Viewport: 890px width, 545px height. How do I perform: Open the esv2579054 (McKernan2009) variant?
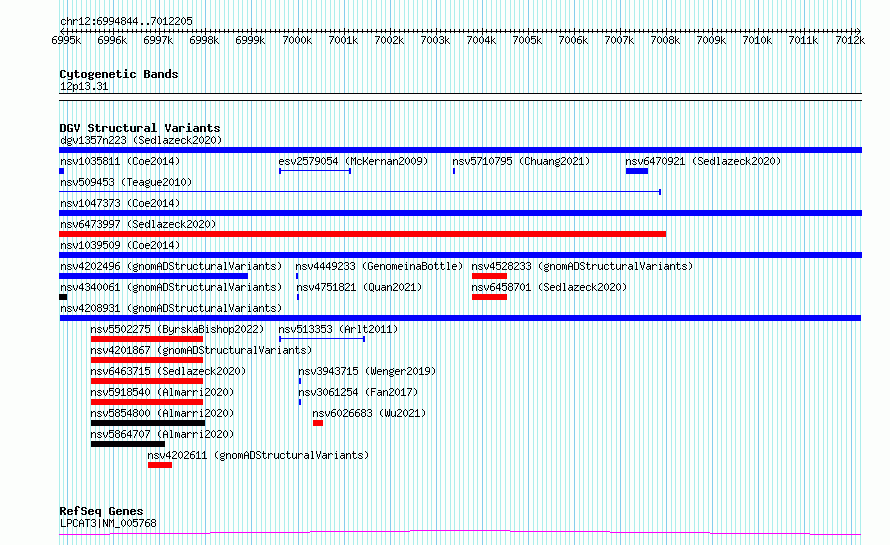coord(353,161)
